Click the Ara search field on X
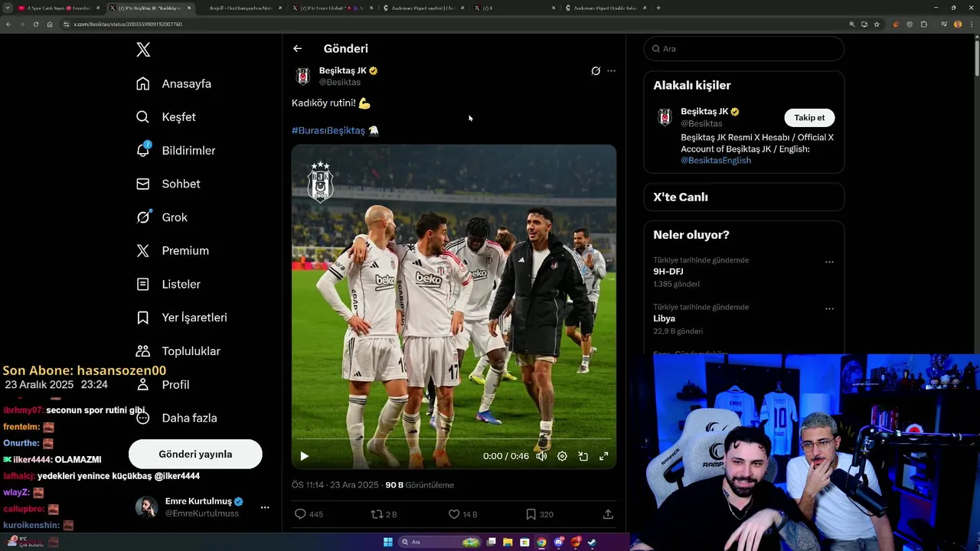Image resolution: width=980 pixels, height=551 pixels. coord(743,48)
